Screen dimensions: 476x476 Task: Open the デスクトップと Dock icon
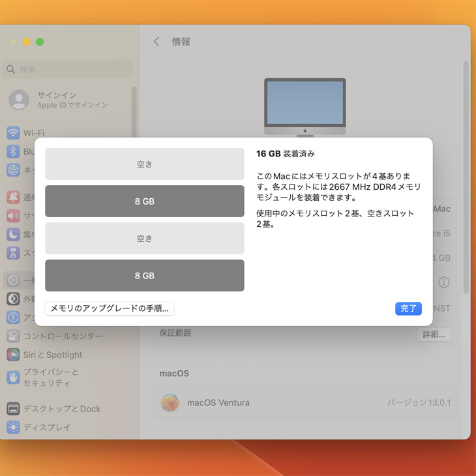[x=13, y=409]
